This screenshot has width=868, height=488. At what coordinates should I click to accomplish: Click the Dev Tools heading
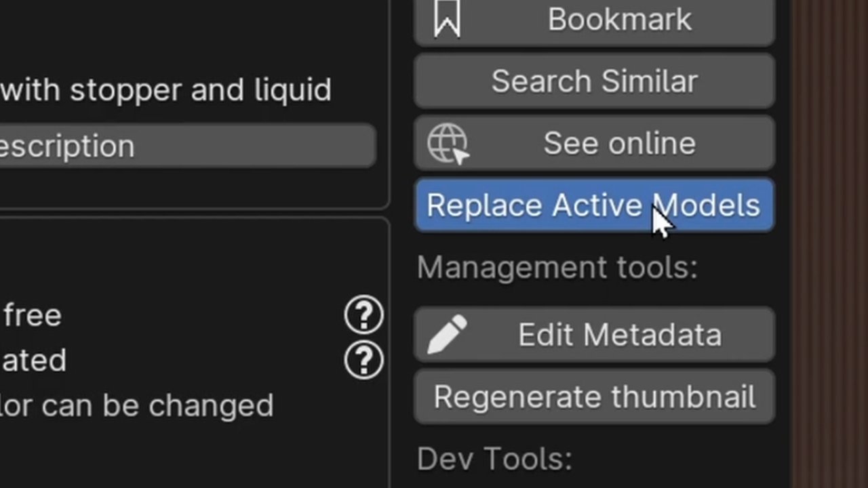coord(494,460)
